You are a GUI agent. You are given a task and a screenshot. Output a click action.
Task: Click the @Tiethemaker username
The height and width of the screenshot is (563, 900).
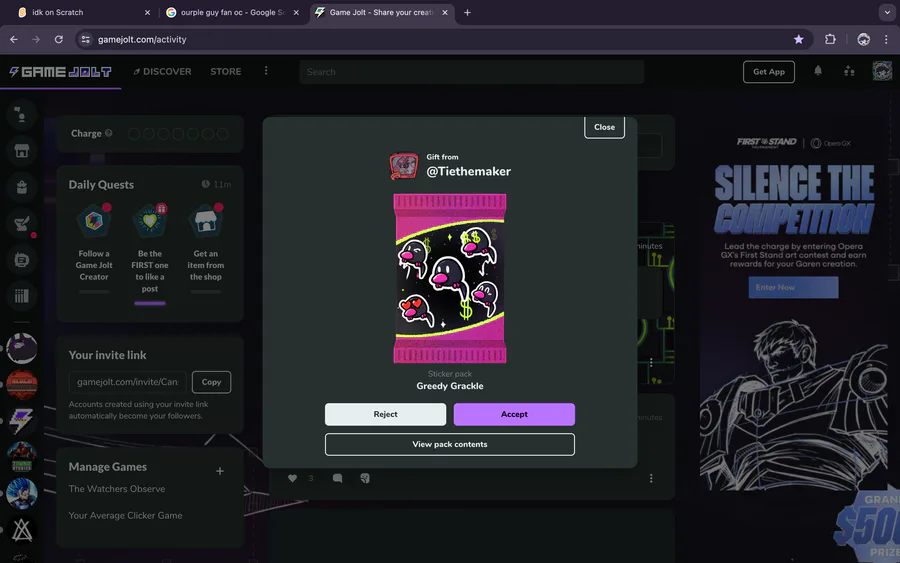click(468, 172)
